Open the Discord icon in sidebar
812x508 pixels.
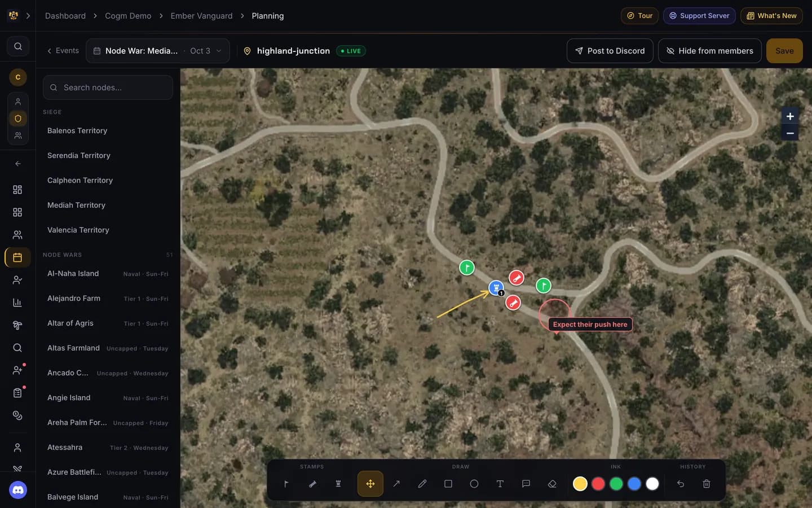point(18,490)
